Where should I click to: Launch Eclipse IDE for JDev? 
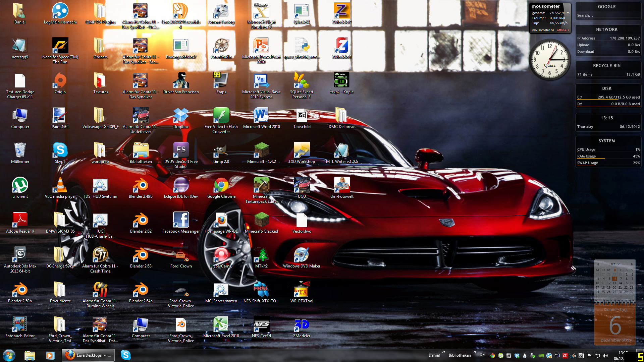181,188
